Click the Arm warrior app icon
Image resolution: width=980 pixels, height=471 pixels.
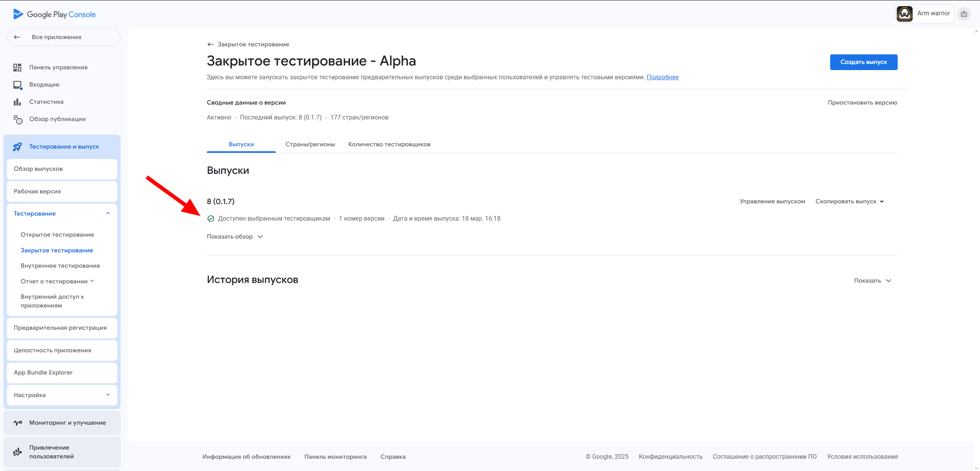(905, 14)
